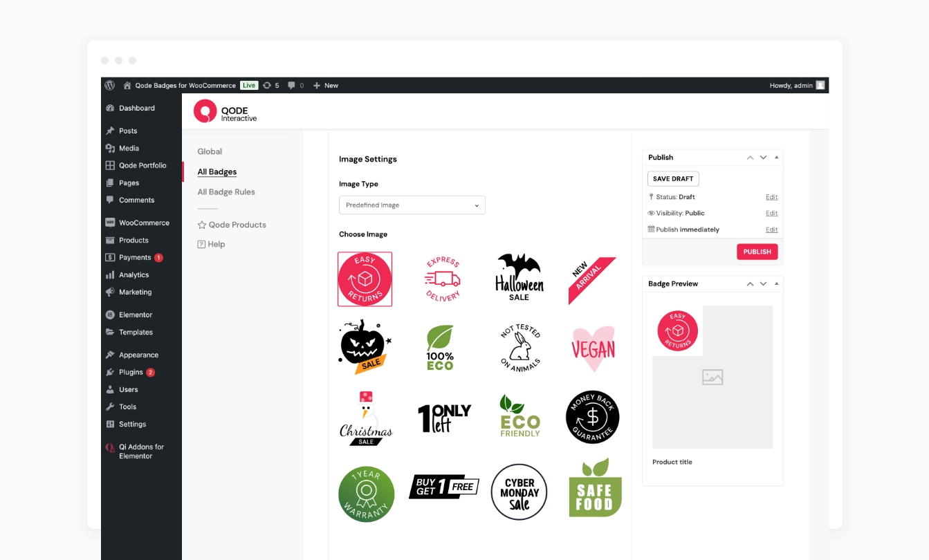This screenshot has height=560, width=929.
Task: Move the Badge Preview panel up
Action: click(750, 283)
